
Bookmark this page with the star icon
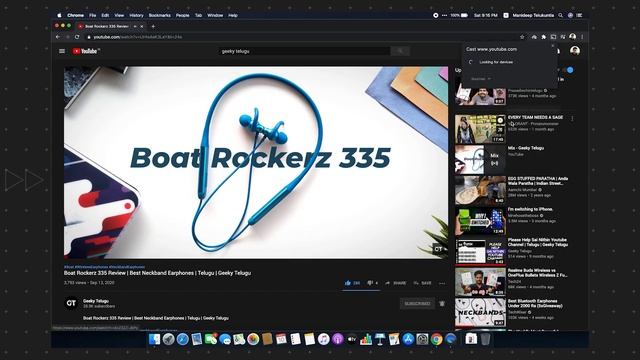(522, 37)
